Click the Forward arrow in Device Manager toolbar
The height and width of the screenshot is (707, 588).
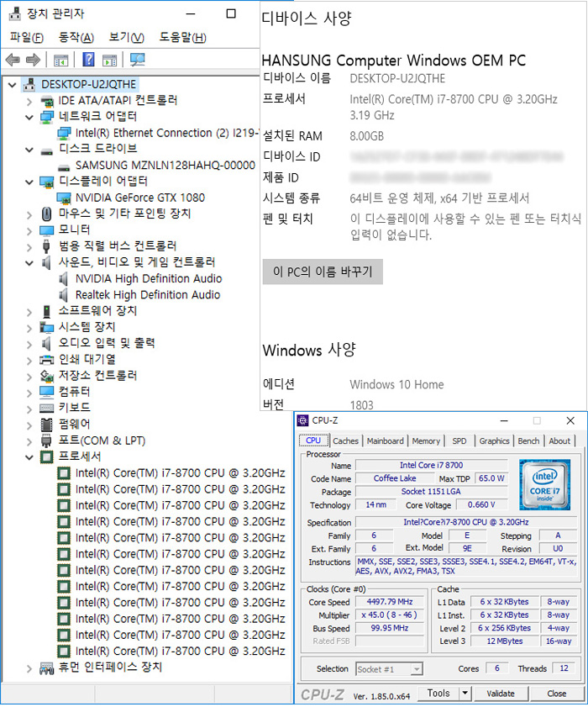coord(34,60)
